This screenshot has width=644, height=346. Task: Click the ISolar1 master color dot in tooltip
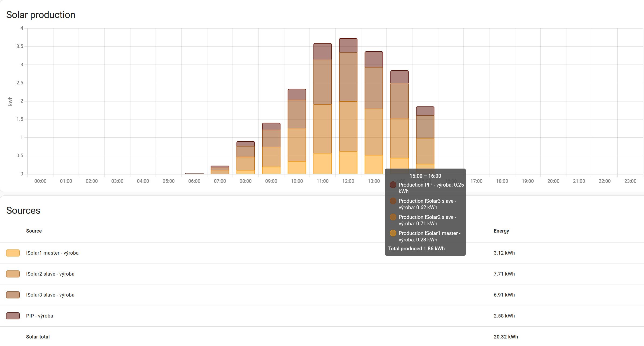pyautogui.click(x=393, y=233)
